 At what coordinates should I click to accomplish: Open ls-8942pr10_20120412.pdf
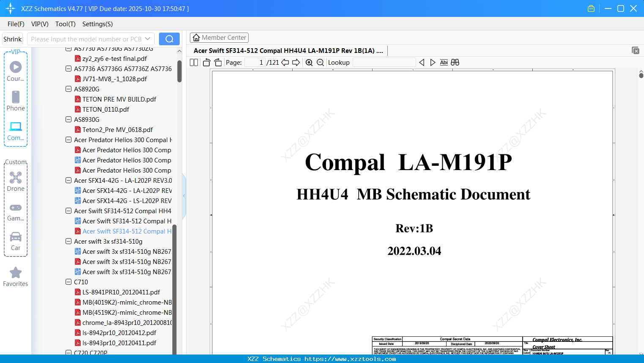point(119,333)
